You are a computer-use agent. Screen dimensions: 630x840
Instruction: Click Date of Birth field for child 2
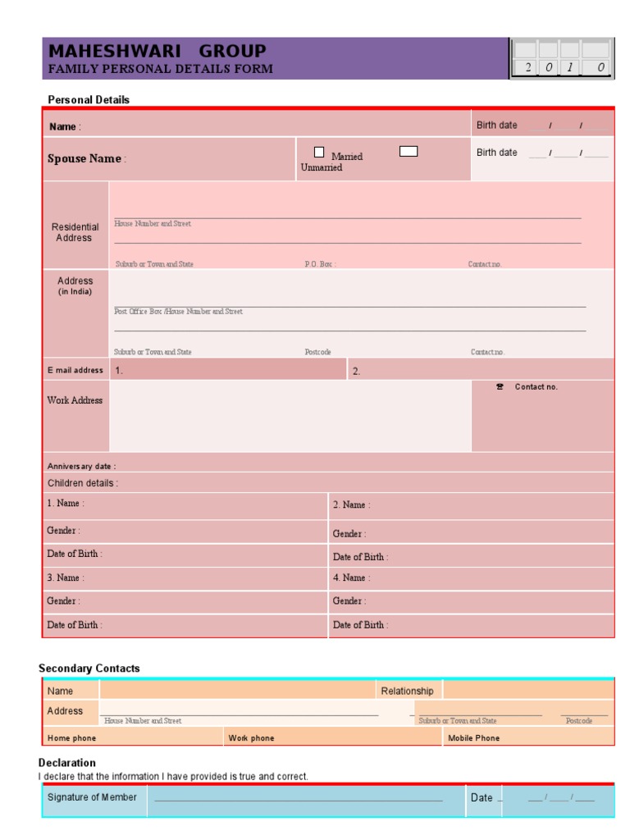472,555
